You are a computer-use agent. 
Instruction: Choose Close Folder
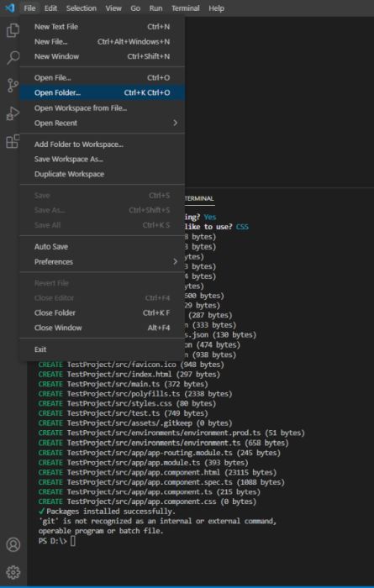pos(102,312)
